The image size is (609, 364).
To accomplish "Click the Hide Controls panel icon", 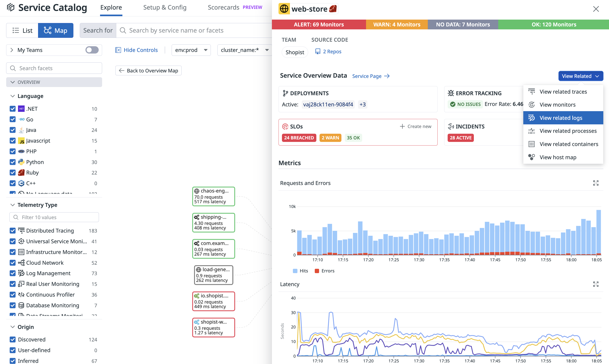I will (x=118, y=50).
